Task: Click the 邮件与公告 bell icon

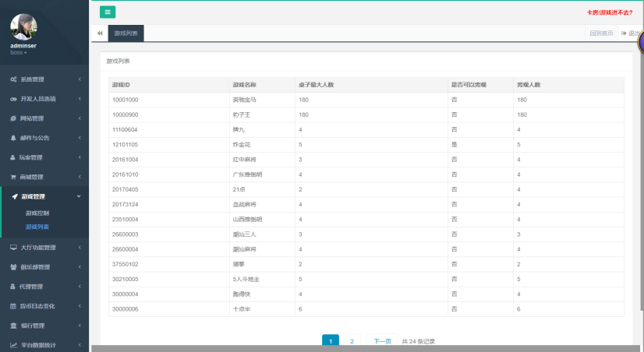Action: pos(13,138)
